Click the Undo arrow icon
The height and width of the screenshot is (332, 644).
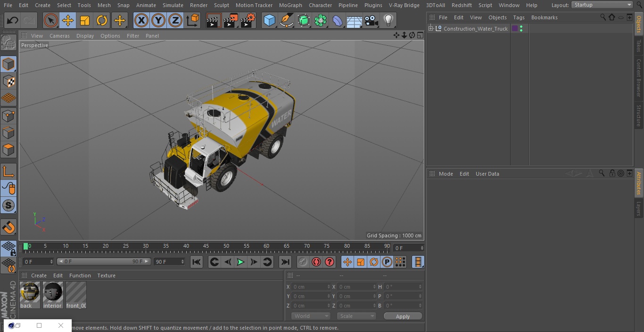13,20
